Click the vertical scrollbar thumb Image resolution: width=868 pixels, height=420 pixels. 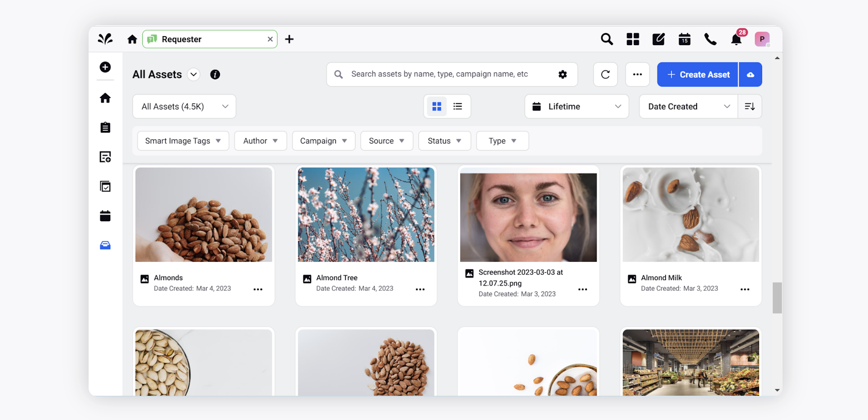pyautogui.click(x=777, y=298)
